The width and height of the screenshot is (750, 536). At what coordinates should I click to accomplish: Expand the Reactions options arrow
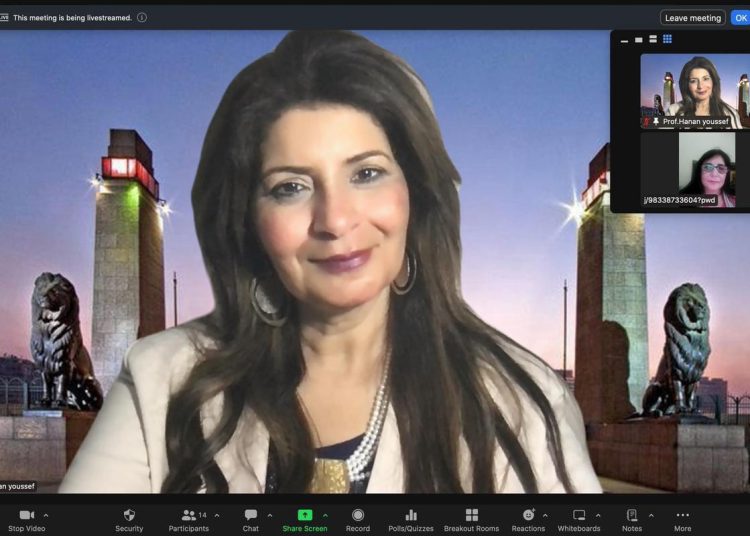point(545,515)
